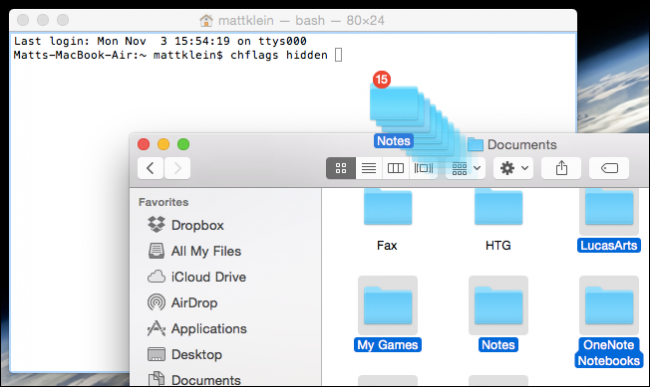
Task: Click the LucasArts folder name label
Action: (609, 245)
